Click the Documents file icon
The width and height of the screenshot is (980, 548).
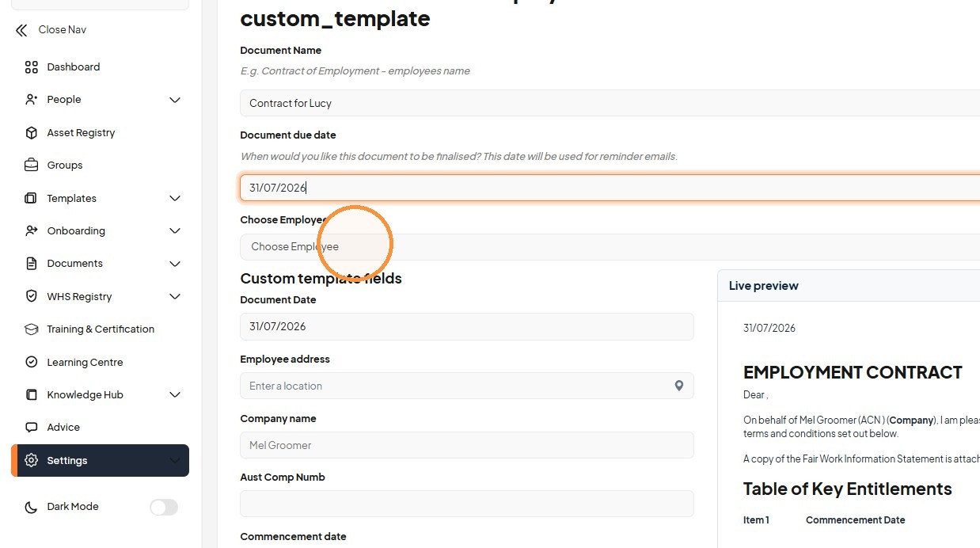pos(32,264)
